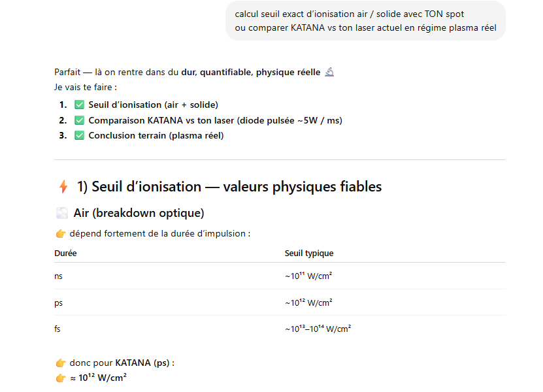Click the user message bubble about "calcul seuil exact"
Viewport: 543px width, 392px height.
click(365, 20)
